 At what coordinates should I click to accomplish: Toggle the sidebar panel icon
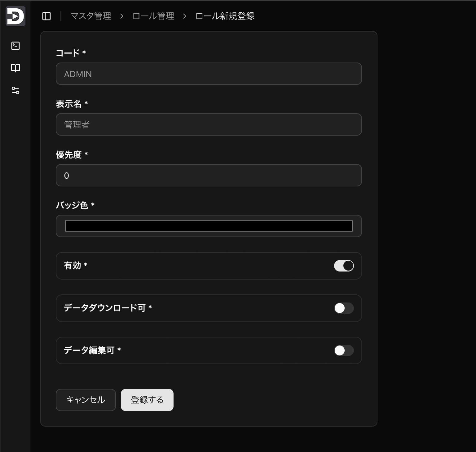46,16
